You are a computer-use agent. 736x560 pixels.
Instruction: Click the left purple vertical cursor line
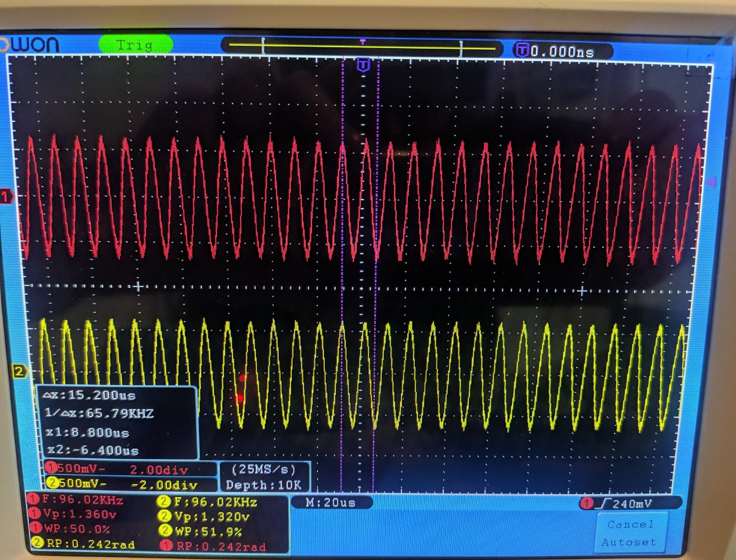[343, 259]
